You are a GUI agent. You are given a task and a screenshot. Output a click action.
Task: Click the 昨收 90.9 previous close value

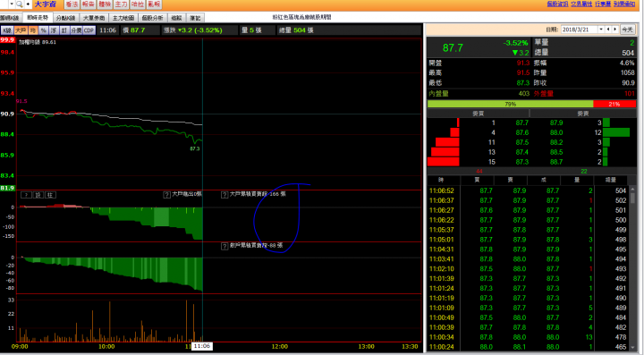(628, 83)
